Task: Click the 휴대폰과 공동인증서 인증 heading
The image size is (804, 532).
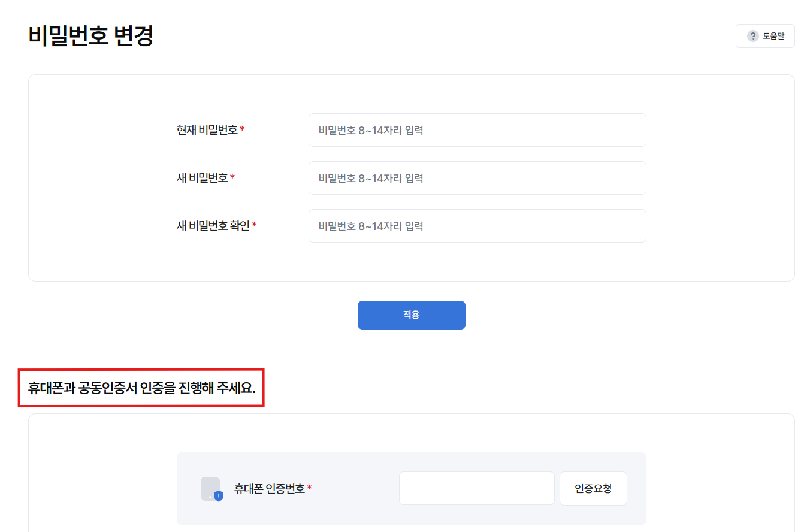Action: tap(142, 388)
